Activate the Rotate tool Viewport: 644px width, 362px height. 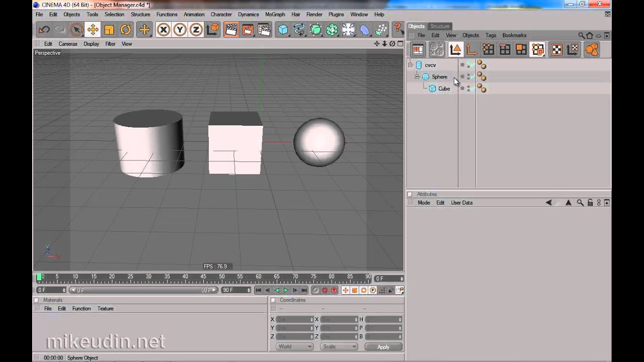point(126,30)
